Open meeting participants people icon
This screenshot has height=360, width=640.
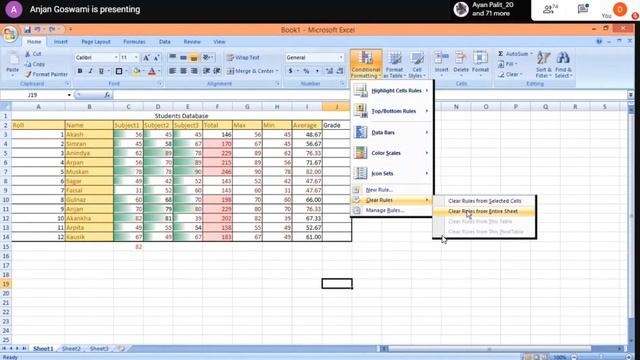point(550,9)
